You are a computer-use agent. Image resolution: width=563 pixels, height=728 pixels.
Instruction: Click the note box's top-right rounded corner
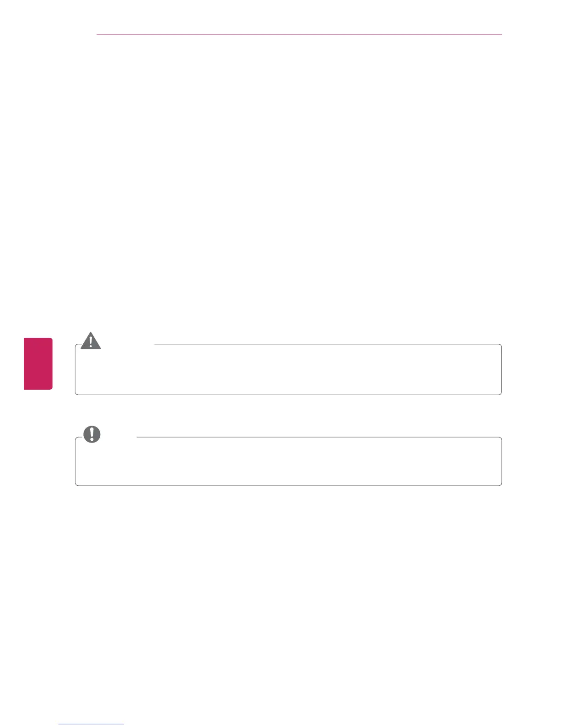[x=500, y=438]
